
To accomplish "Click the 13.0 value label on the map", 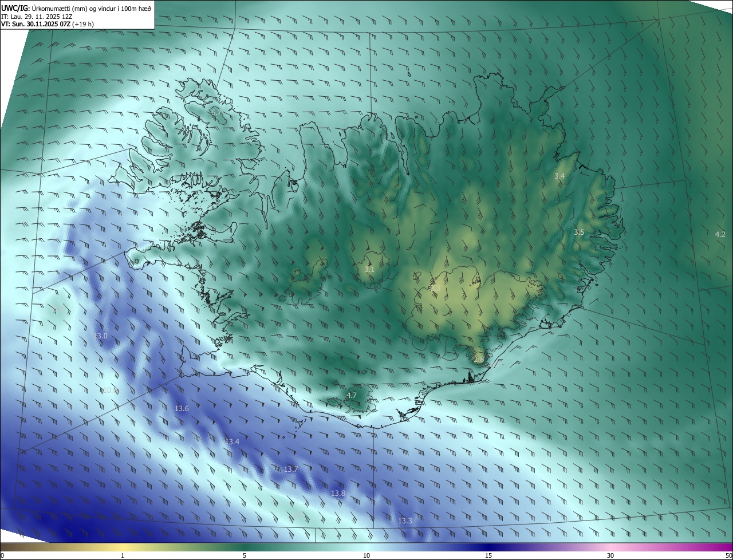I will coord(100,336).
